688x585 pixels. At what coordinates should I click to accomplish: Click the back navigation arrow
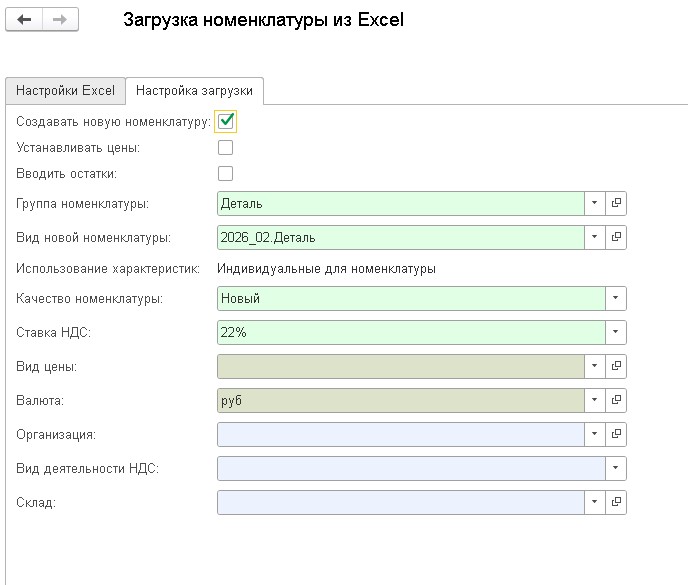click(25, 20)
